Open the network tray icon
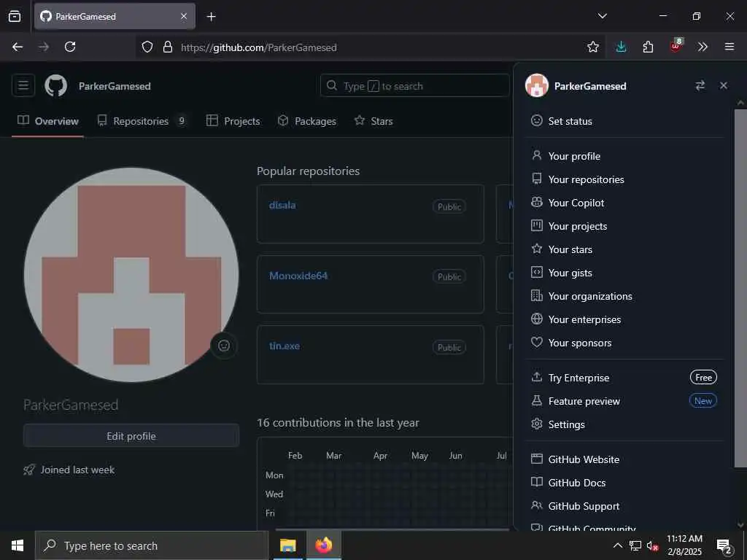The image size is (747, 560). 635,545
